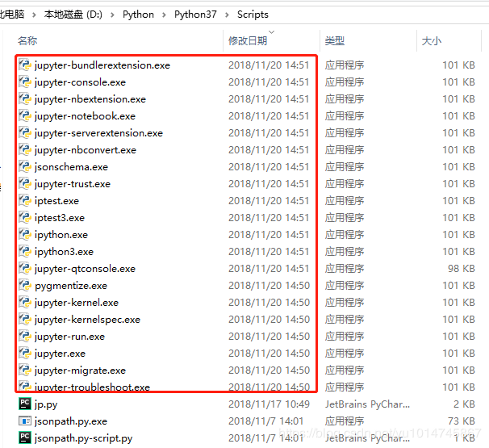Click the jupyter-notebook.exe file icon
The height and width of the screenshot is (448, 489).
click(25, 115)
